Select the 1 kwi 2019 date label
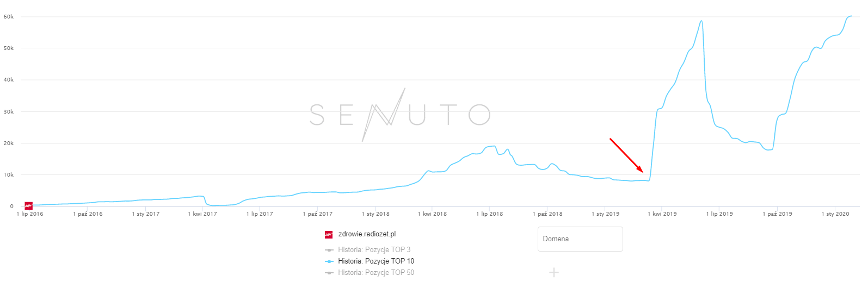The height and width of the screenshot is (282, 868). 662,214
